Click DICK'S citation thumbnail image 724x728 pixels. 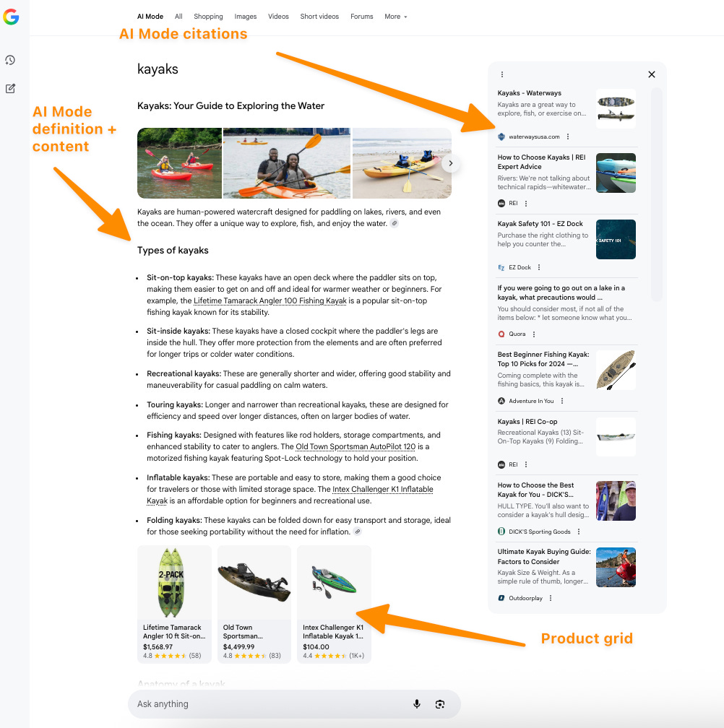(x=616, y=500)
